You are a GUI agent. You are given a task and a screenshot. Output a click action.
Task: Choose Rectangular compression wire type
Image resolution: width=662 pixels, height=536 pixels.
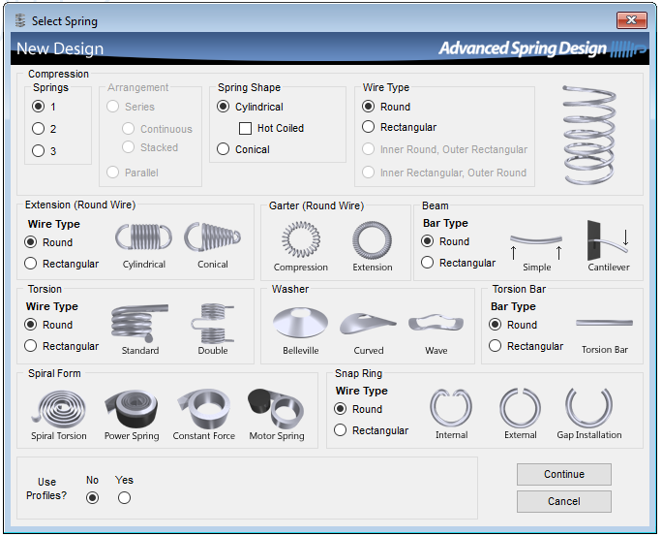click(x=368, y=127)
